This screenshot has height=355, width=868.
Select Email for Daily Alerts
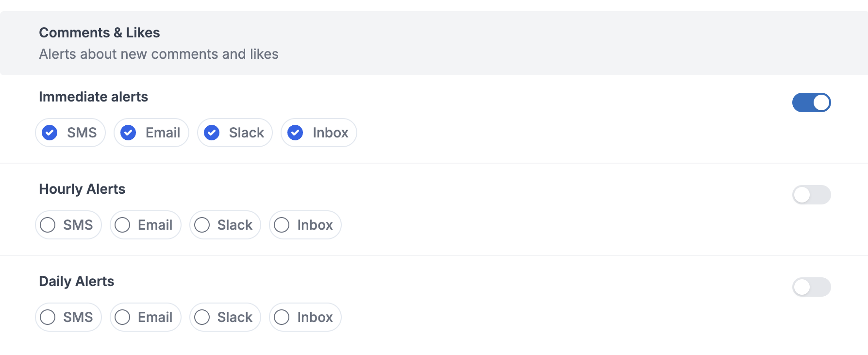tap(146, 317)
